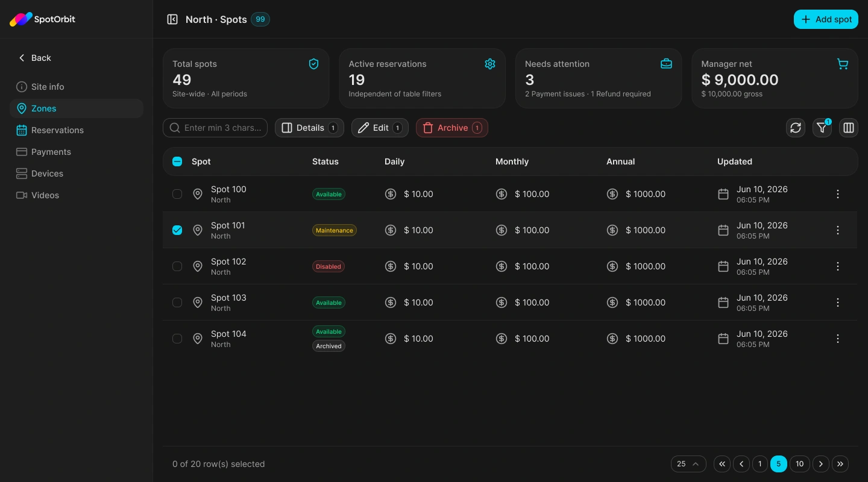This screenshot has width=868, height=482.
Task: Open Site info in the sidebar
Action: [x=77, y=87]
